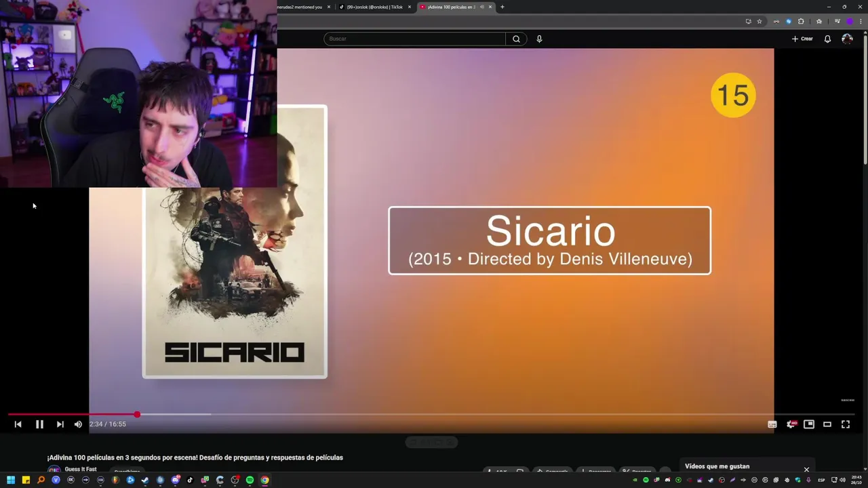The image size is (868, 488).
Task: Pause the YouTube video
Action: point(39,424)
